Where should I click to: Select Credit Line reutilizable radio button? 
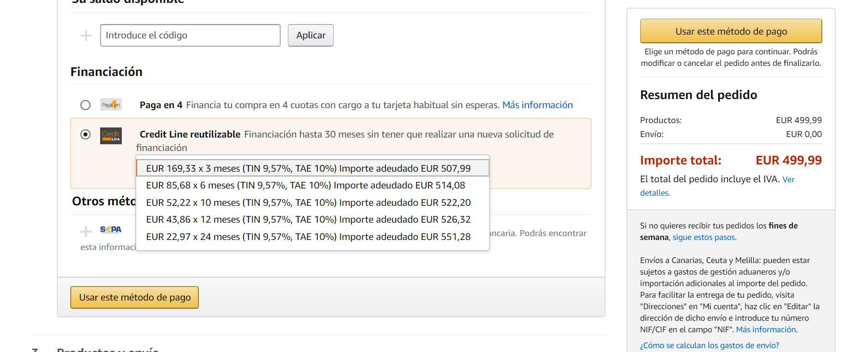(x=85, y=134)
